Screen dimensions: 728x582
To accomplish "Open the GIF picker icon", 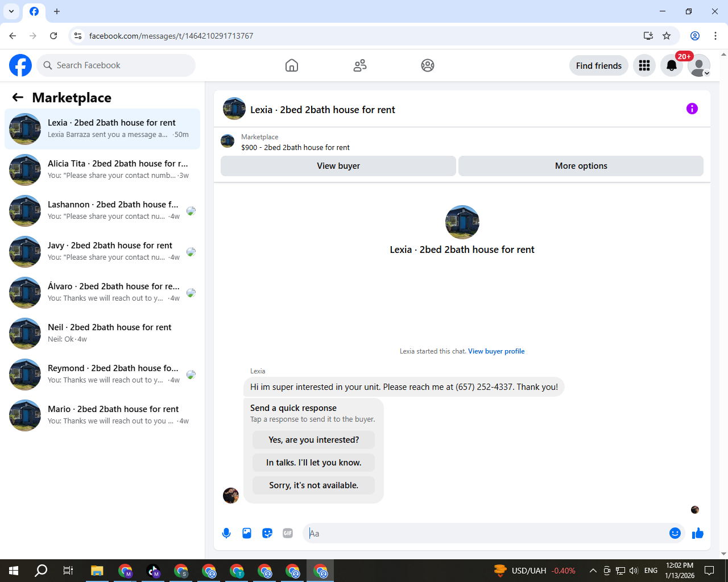I will (x=288, y=533).
